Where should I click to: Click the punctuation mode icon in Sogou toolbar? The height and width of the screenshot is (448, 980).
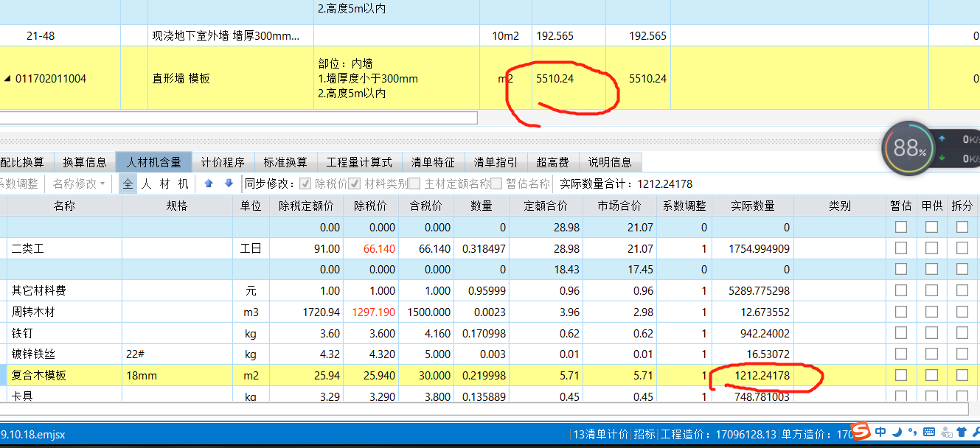[912, 432]
